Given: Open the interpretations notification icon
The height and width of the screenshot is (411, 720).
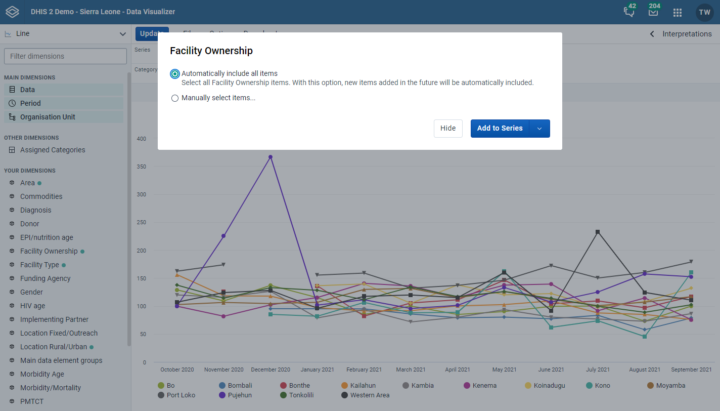Looking at the screenshot, I should tap(629, 11).
